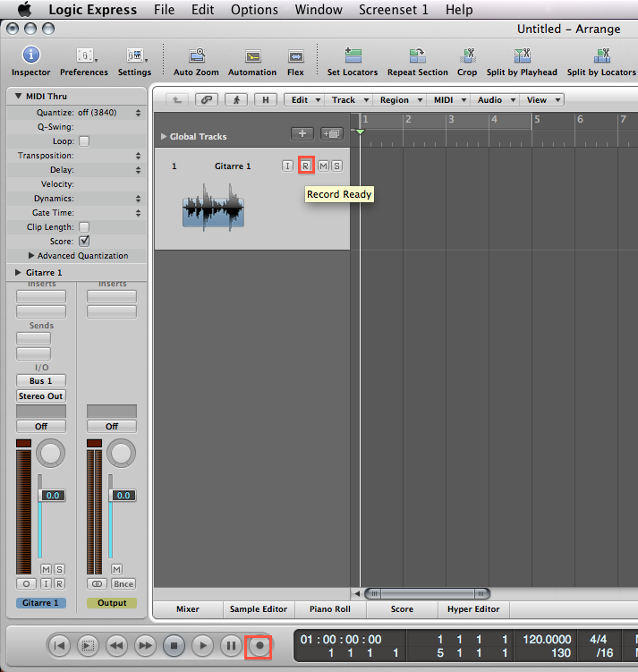638x672 pixels.
Task: Click the Play transport button
Action: click(202, 645)
